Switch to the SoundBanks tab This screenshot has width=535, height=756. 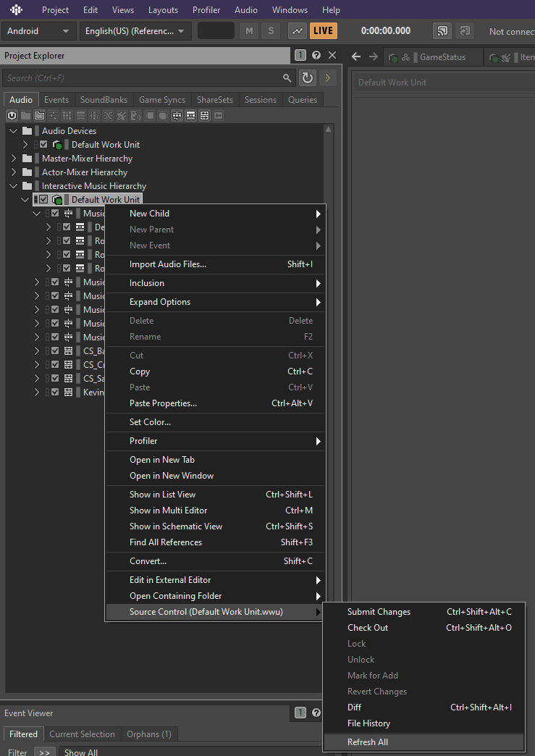(x=104, y=100)
